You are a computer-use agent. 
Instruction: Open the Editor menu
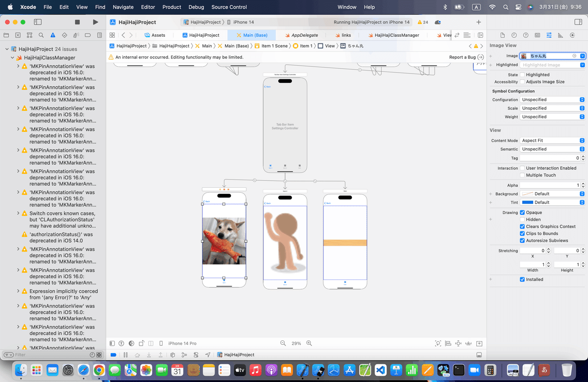pos(147,7)
